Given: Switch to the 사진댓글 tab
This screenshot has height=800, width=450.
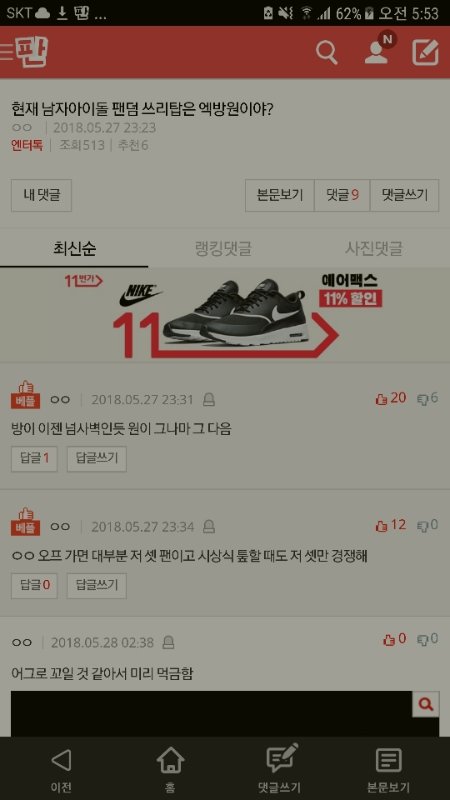Looking at the screenshot, I should [x=373, y=249].
